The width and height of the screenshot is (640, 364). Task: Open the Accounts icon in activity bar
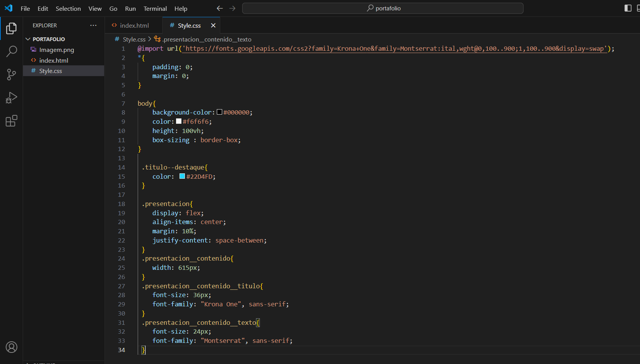coord(12,347)
